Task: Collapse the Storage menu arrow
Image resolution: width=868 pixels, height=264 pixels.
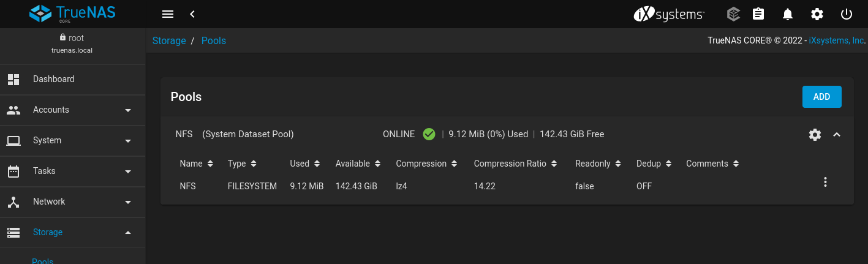Action: 128,233
